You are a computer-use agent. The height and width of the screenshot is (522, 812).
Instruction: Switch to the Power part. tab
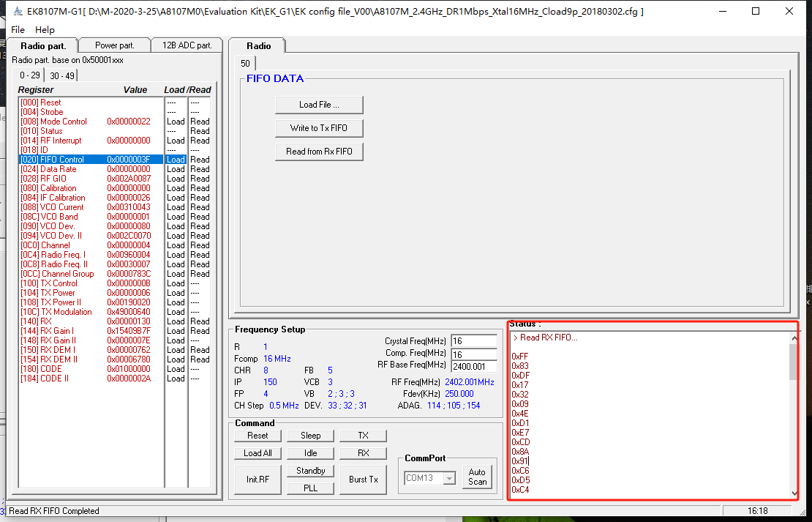[x=114, y=45]
